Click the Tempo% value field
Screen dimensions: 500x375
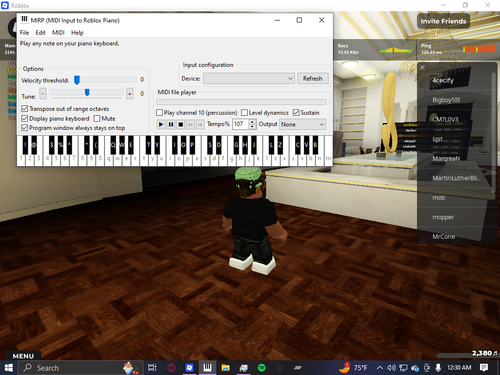tap(241, 124)
